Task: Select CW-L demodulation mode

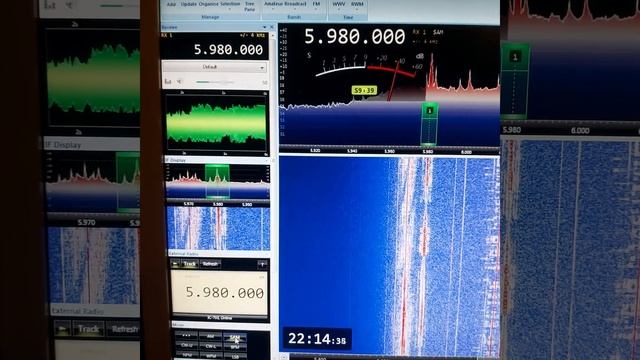Action: pyautogui.click(x=211, y=346)
